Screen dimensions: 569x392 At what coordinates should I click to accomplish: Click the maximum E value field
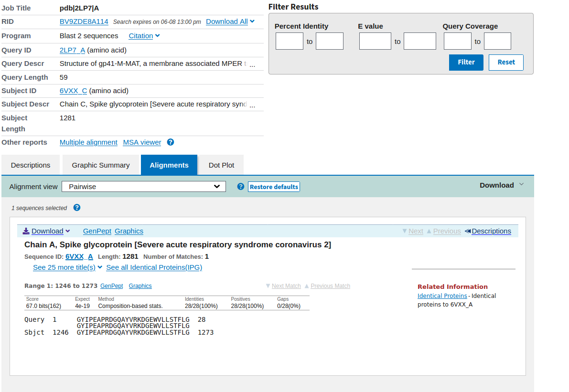[x=420, y=41]
